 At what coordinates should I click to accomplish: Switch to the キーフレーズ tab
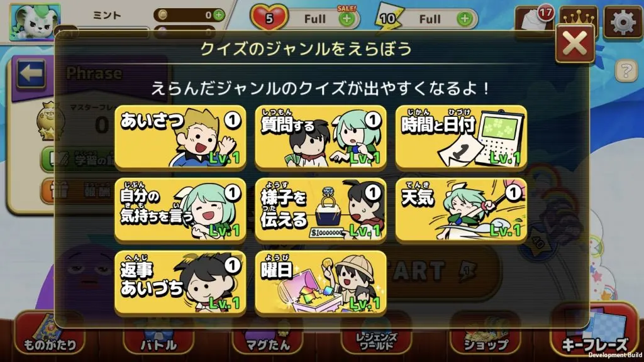[x=595, y=334]
